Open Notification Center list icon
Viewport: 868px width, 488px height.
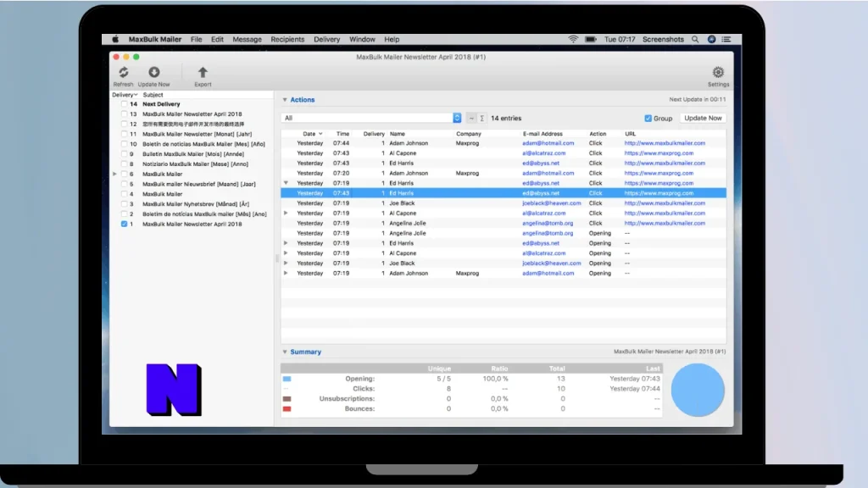pyautogui.click(x=726, y=39)
